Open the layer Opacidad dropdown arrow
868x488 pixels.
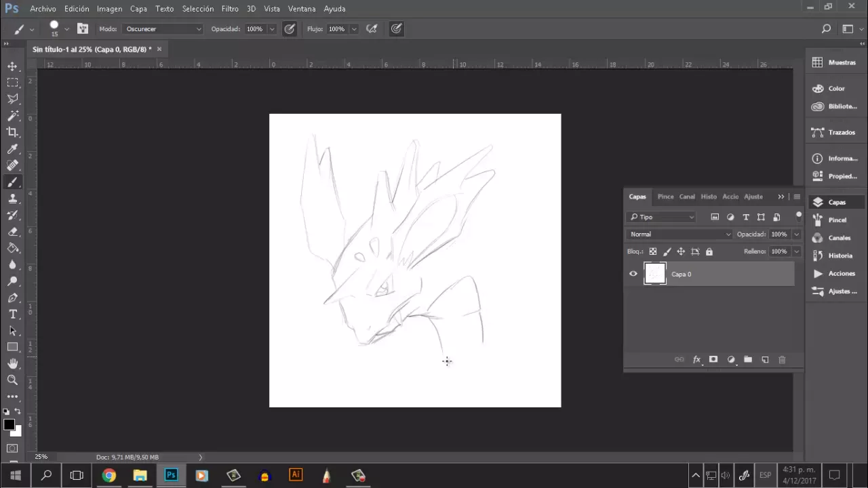(797, 235)
